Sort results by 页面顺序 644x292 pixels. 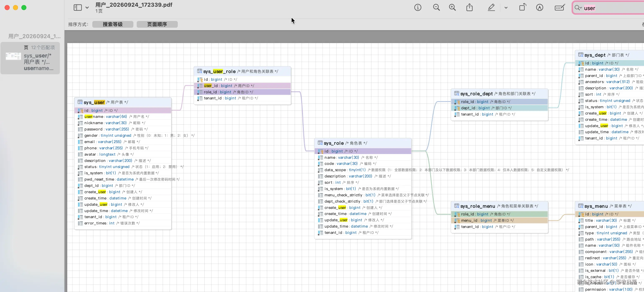click(x=157, y=24)
